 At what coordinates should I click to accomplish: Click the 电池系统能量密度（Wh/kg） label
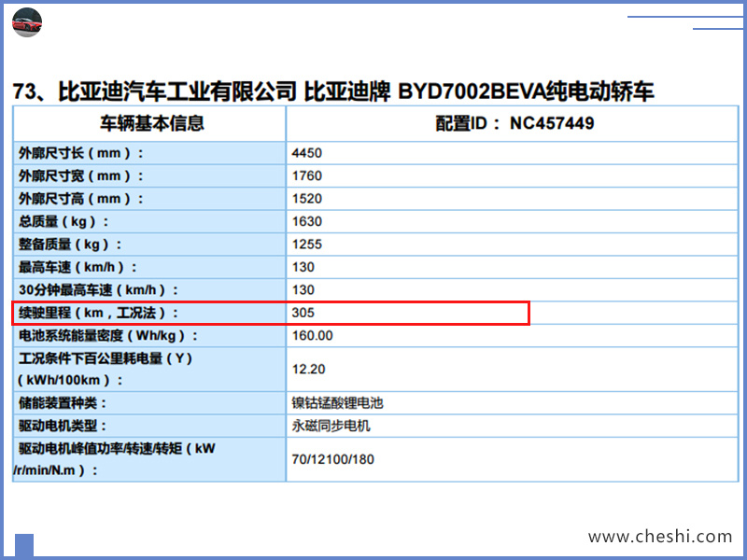[x=108, y=336]
